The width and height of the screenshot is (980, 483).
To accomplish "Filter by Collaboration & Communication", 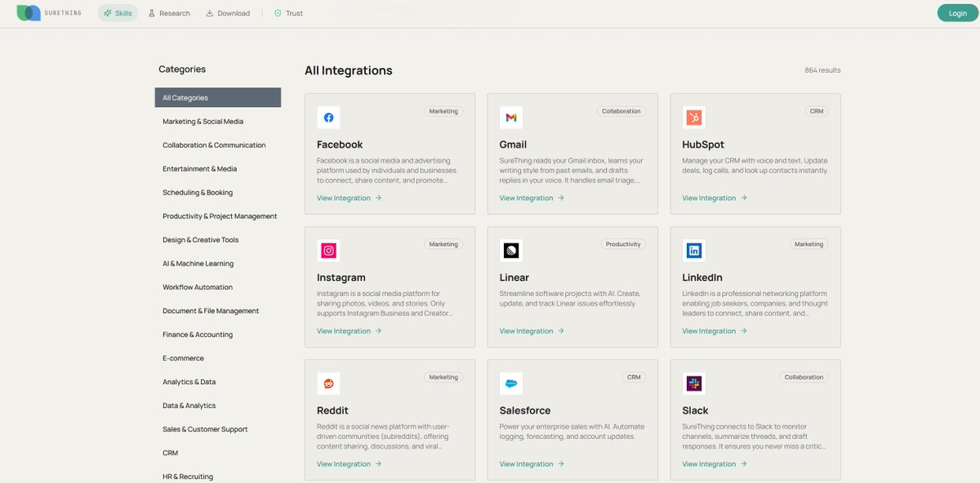I will click(218, 145).
